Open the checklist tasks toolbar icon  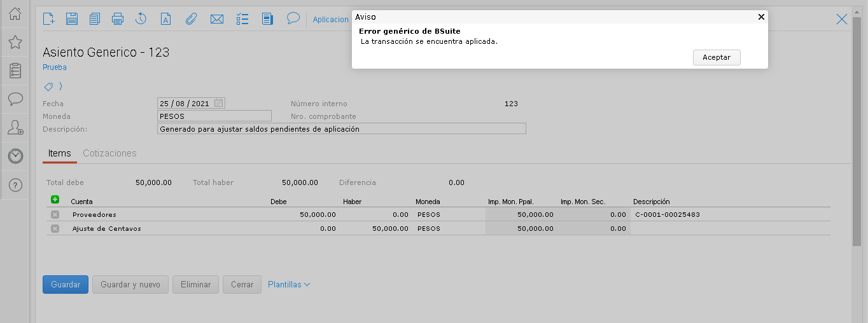click(x=242, y=18)
